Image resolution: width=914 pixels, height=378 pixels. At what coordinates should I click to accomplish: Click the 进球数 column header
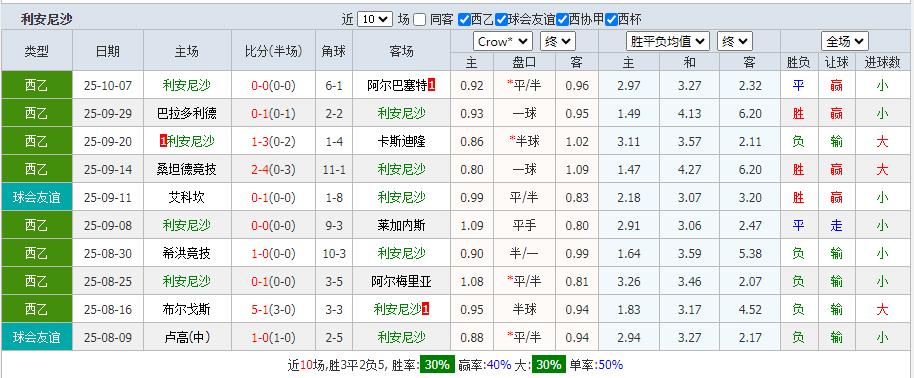(883, 62)
